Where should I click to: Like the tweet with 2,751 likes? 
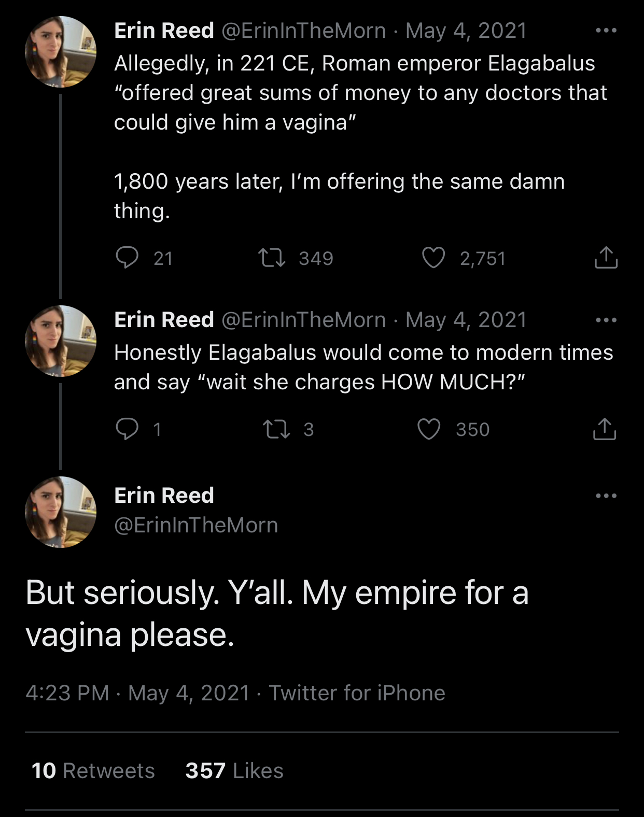(x=433, y=258)
